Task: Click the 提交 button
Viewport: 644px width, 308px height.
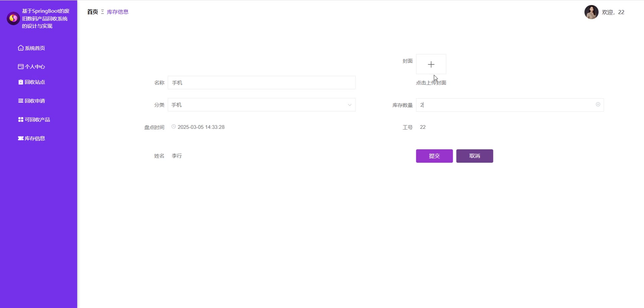Action: click(434, 156)
